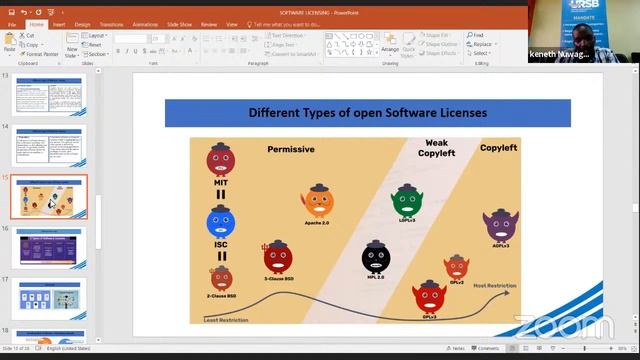Click the slide title 'Different Types of open Software Licenses'
This screenshot has width=640, height=360.
tap(368, 113)
